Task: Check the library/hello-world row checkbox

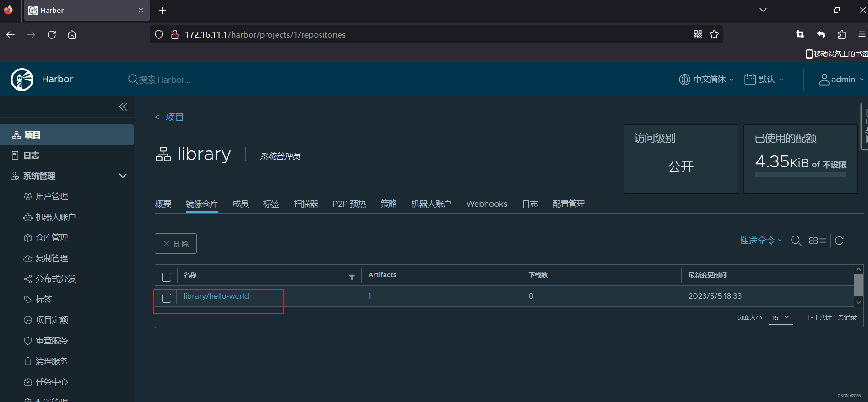Action: pos(167,298)
